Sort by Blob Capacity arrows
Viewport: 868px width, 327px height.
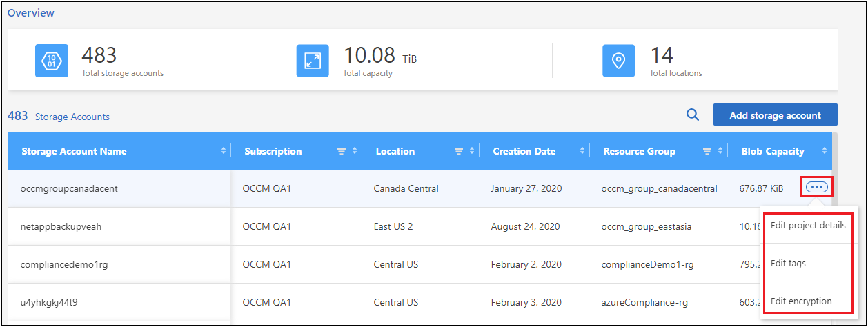coord(824,152)
